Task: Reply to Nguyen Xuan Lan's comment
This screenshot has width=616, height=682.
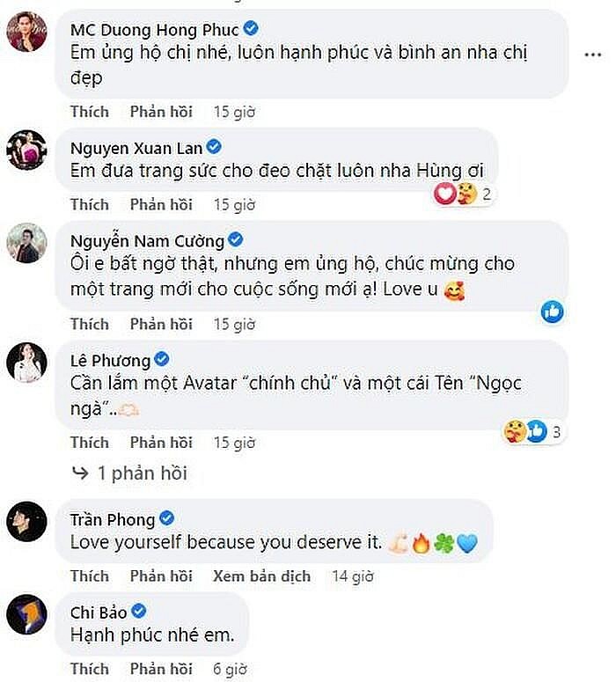Action: coord(161,205)
